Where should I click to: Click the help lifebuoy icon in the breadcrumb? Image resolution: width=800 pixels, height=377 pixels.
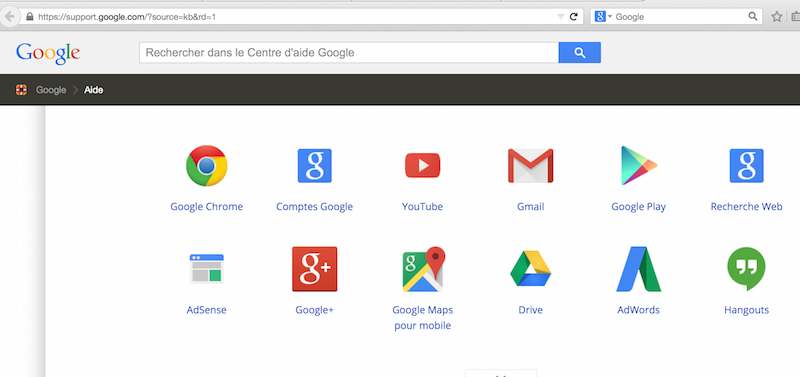(21, 90)
